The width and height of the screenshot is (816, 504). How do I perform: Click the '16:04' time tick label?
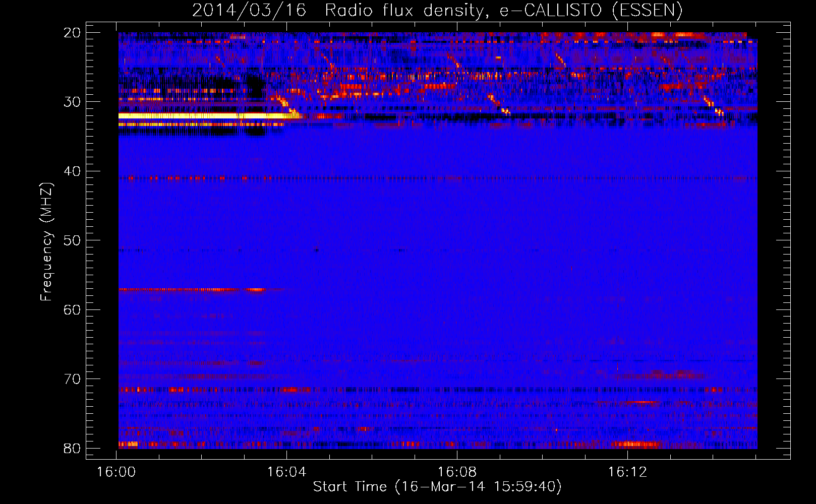(286, 472)
